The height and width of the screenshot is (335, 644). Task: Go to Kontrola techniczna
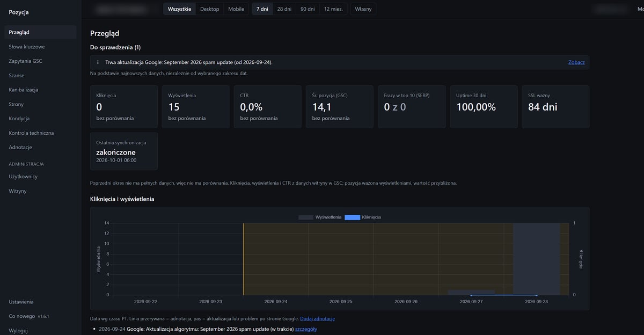pos(41,133)
